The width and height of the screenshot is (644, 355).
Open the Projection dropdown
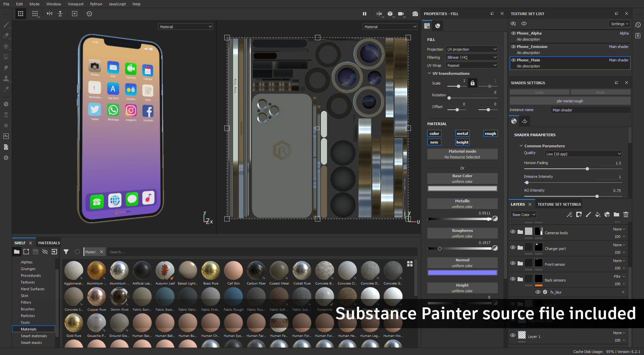point(471,49)
